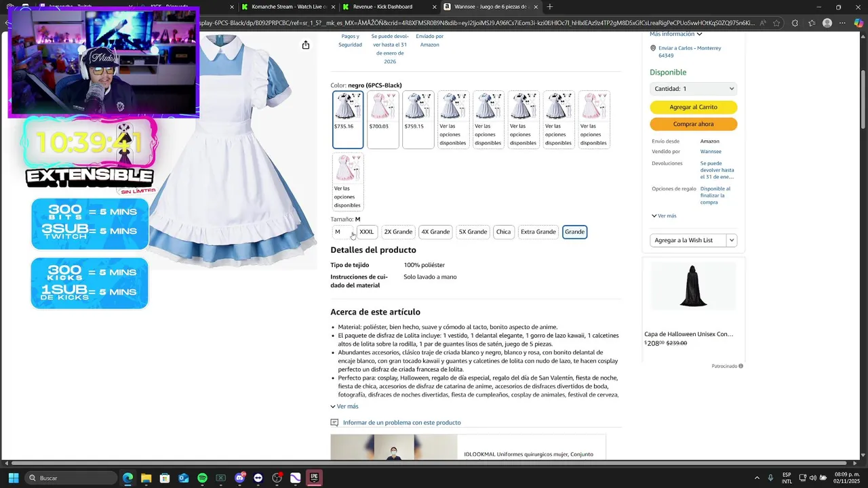Open File Explorer from the taskbar
The width and height of the screenshot is (868, 488).
(146, 478)
